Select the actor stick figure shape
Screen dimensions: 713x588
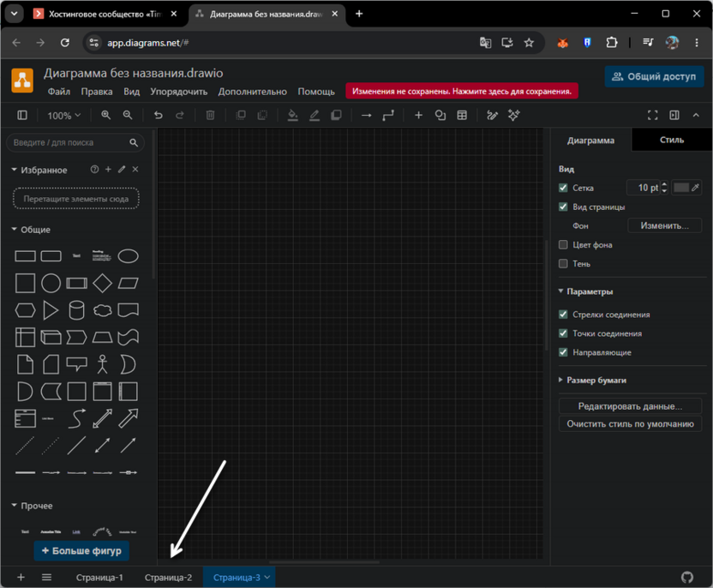pyautogui.click(x=102, y=364)
